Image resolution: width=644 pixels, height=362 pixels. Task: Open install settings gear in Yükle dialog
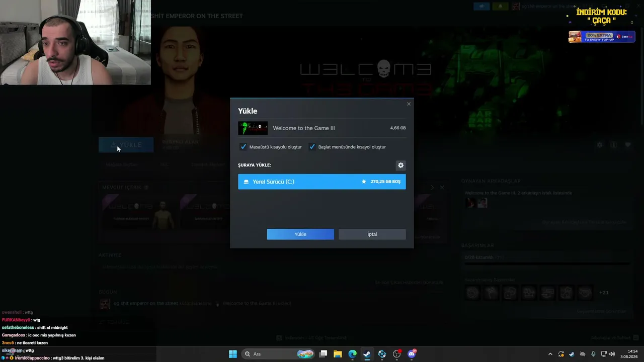point(400,165)
